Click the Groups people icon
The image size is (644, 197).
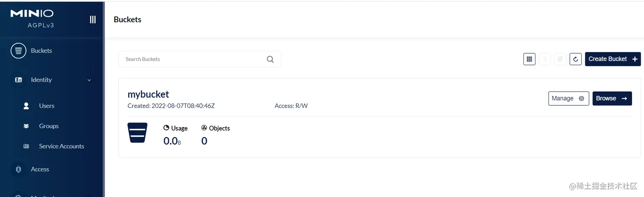point(26,126)
